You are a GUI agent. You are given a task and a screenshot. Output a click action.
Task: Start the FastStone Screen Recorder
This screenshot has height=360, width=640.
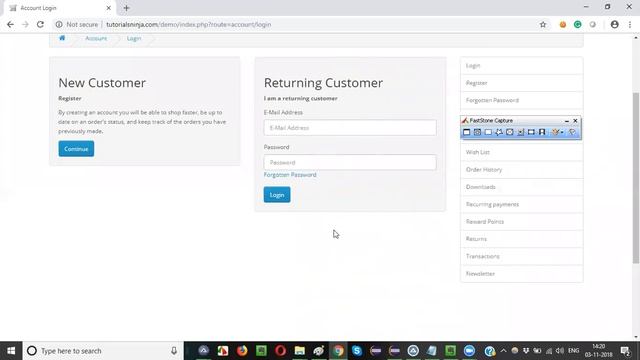tap(542, 132)
